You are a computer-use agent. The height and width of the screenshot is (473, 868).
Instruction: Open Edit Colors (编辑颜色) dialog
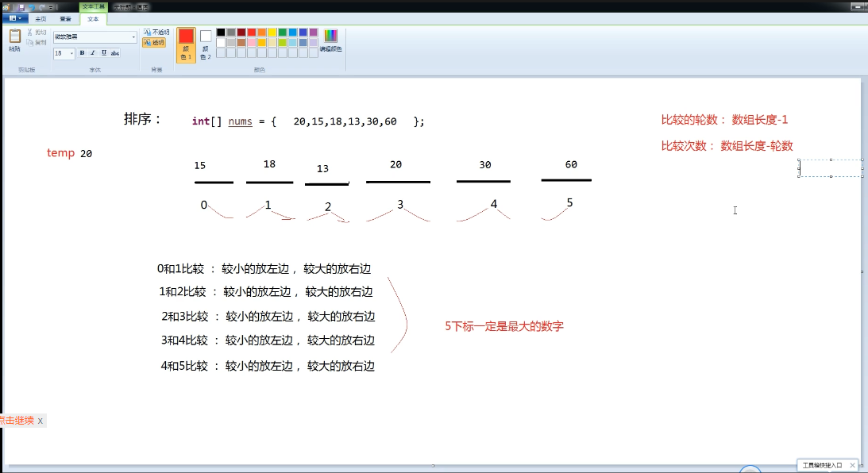point(330,40)
